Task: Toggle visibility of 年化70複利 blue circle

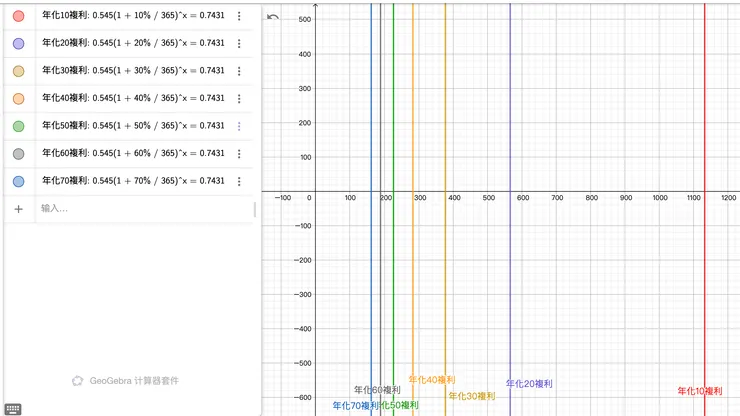Action: pos(18,181)
